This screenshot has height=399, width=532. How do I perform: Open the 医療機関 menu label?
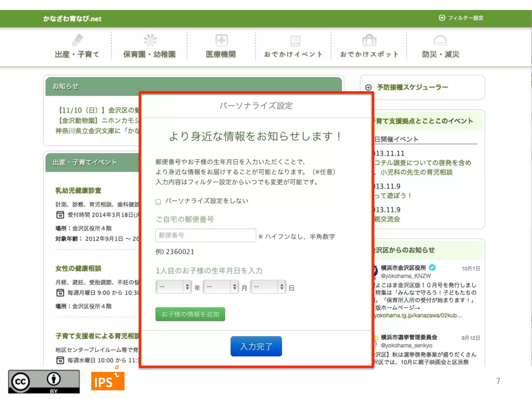tap(221, 54)
